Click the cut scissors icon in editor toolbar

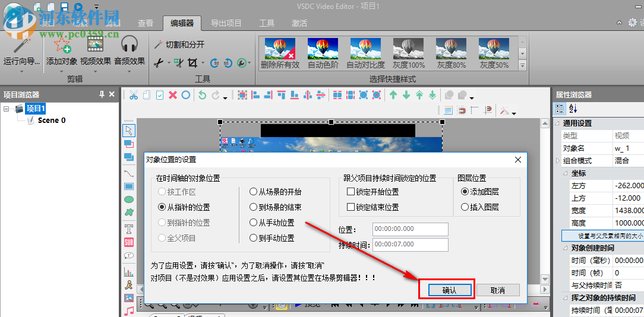[x=134, y=95]
